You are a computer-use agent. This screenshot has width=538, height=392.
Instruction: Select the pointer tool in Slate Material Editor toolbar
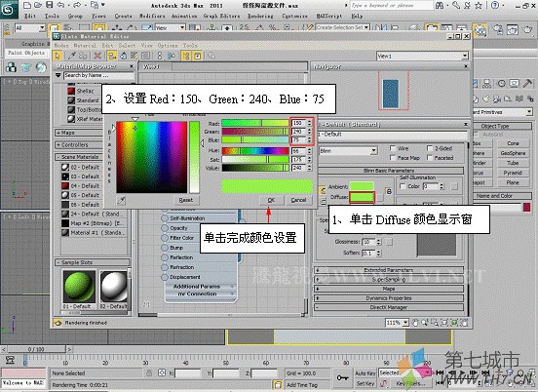pos(58,56)
